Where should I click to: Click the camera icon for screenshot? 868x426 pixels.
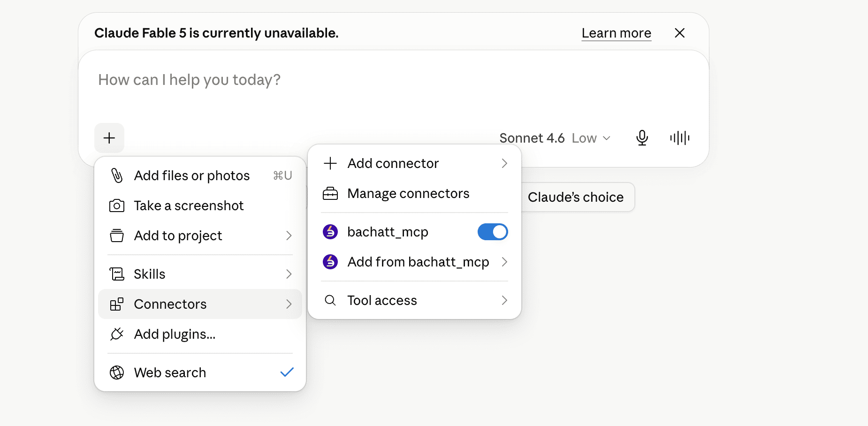(117, 205)
